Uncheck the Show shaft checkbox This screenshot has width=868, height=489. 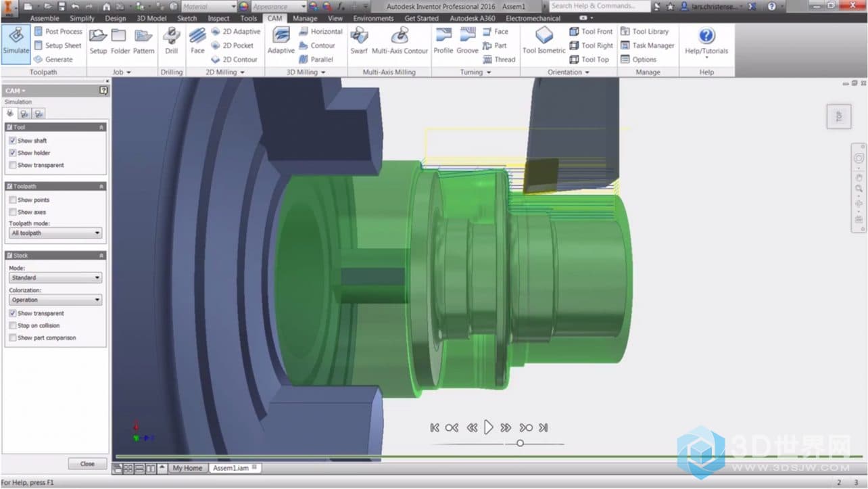[13, 141]
